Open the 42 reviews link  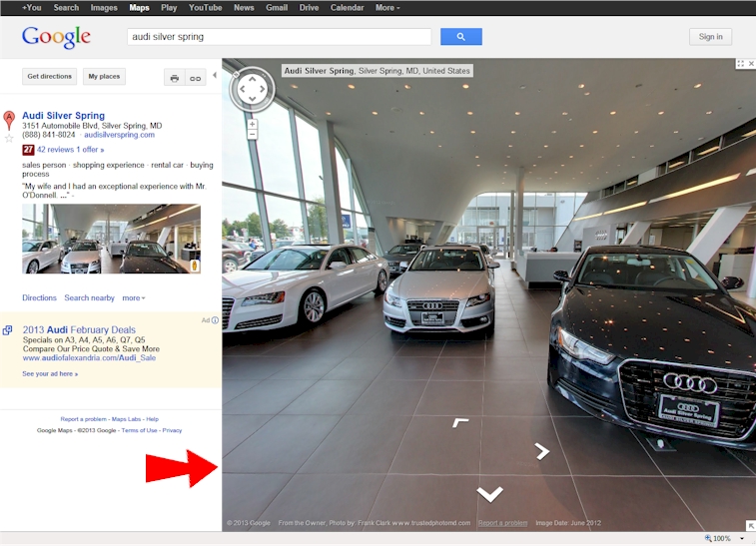click(56, 150)
